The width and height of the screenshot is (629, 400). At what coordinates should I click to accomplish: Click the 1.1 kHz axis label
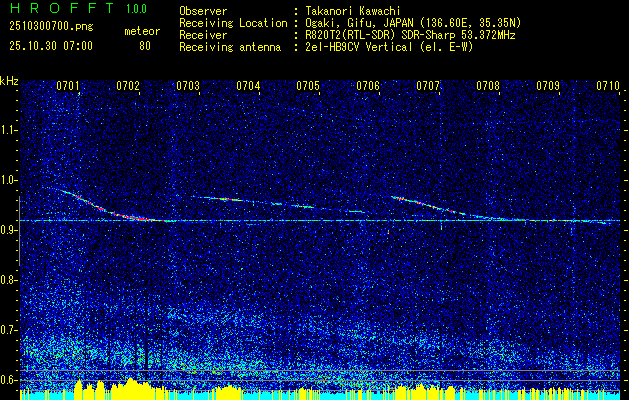coord(8,130)
